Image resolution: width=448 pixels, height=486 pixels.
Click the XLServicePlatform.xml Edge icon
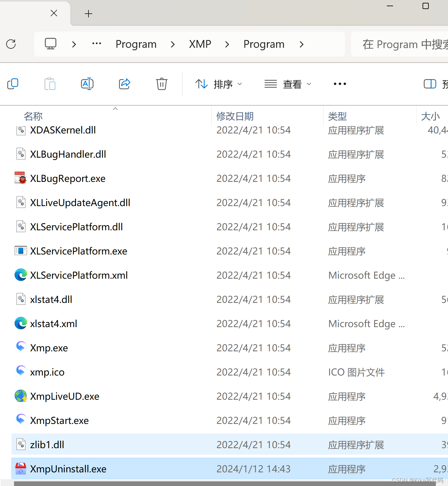(x=21, y=275)
